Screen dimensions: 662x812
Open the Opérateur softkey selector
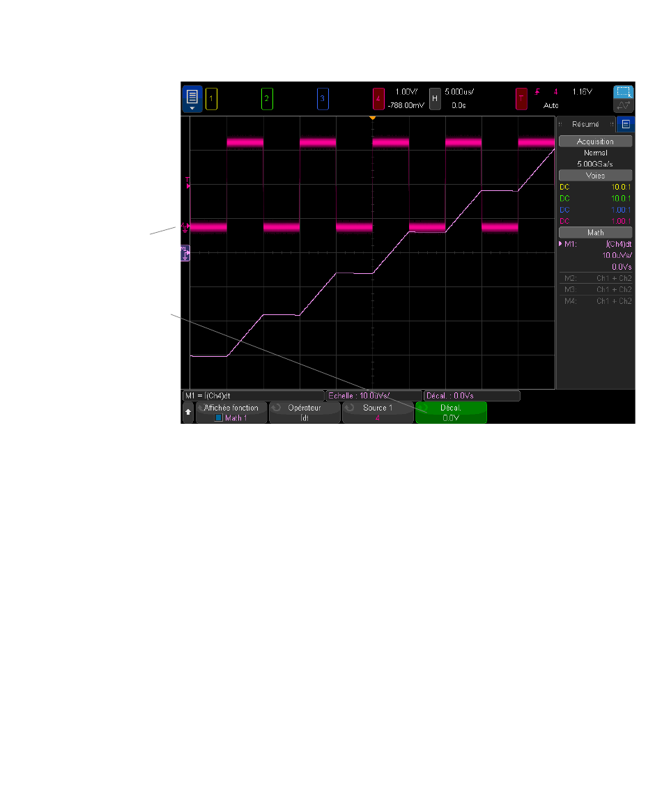click(305, 413)
